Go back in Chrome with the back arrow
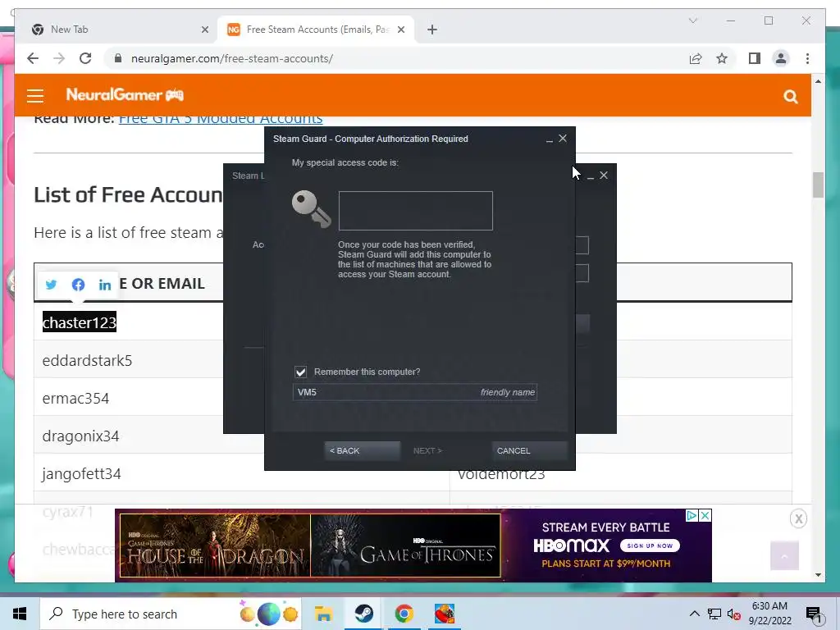Screen dimensions: 840x630 click(x=33, y=58)
